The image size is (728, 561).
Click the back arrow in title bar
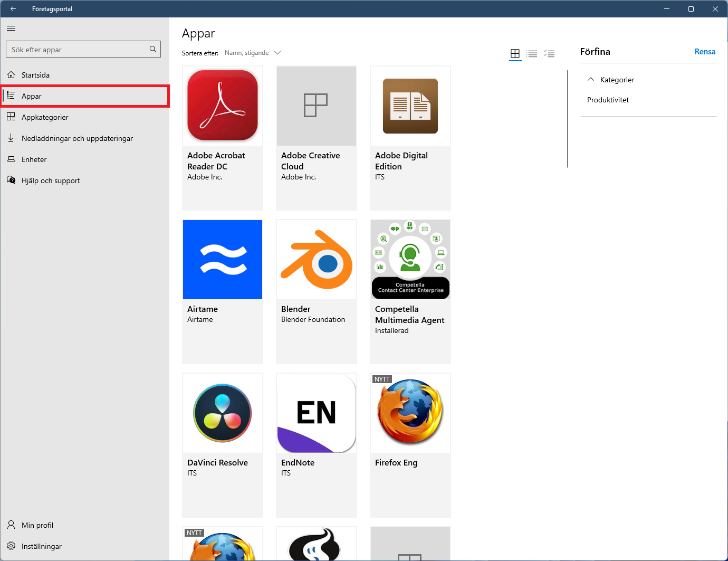(13, 9)
